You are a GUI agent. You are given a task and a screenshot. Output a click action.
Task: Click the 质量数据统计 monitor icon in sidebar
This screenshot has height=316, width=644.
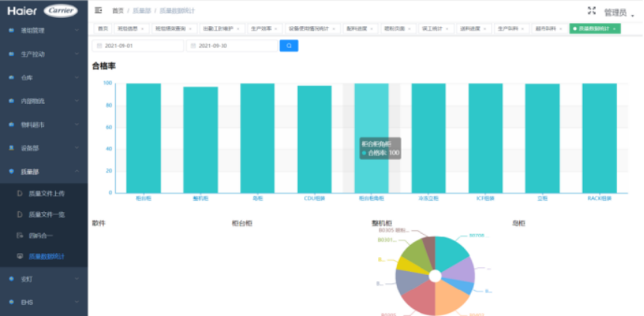(20, 257)
